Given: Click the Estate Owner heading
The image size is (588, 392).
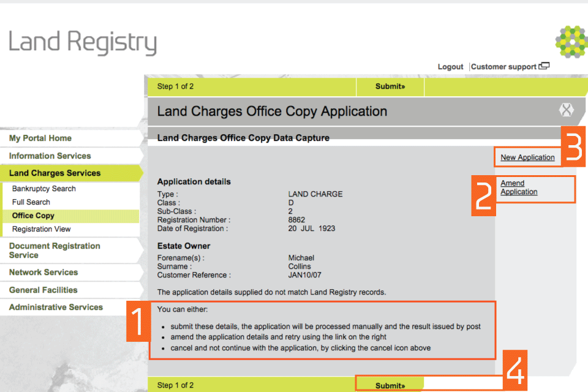Looking at the screenshot, I should click(x=184, y=246).
